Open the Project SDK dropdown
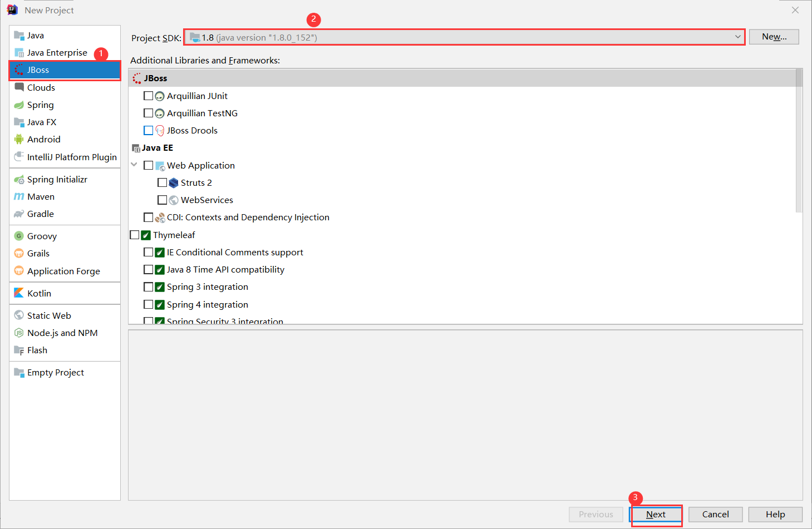Image resolution: width=812 pixels, height=529 pixels. [465, 37]
